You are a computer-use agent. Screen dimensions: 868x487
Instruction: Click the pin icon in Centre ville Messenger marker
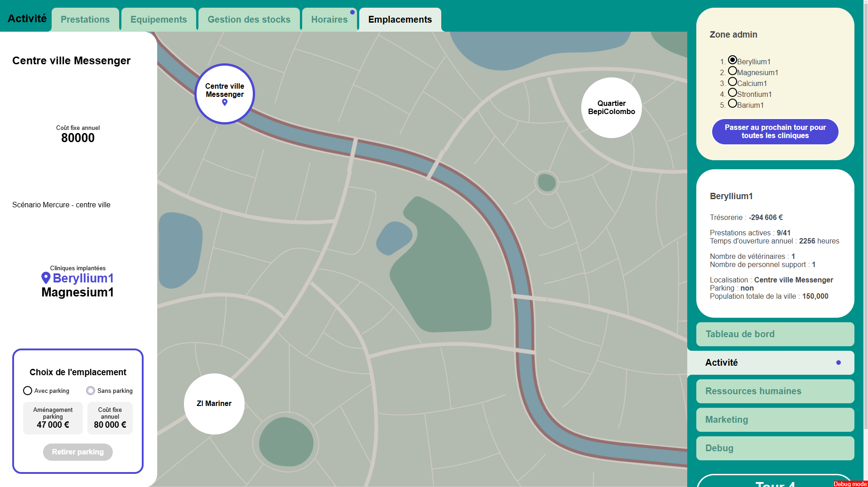pos(225,102)
